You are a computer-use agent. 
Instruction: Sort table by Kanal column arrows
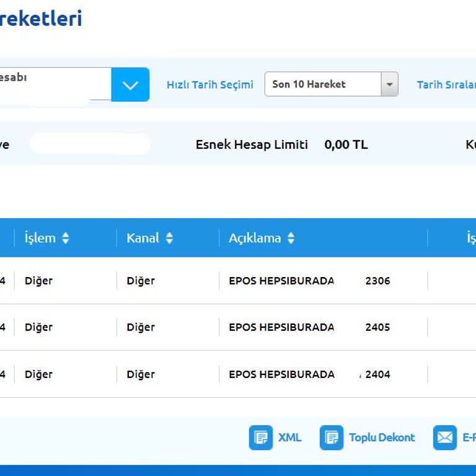coord(169,238)
